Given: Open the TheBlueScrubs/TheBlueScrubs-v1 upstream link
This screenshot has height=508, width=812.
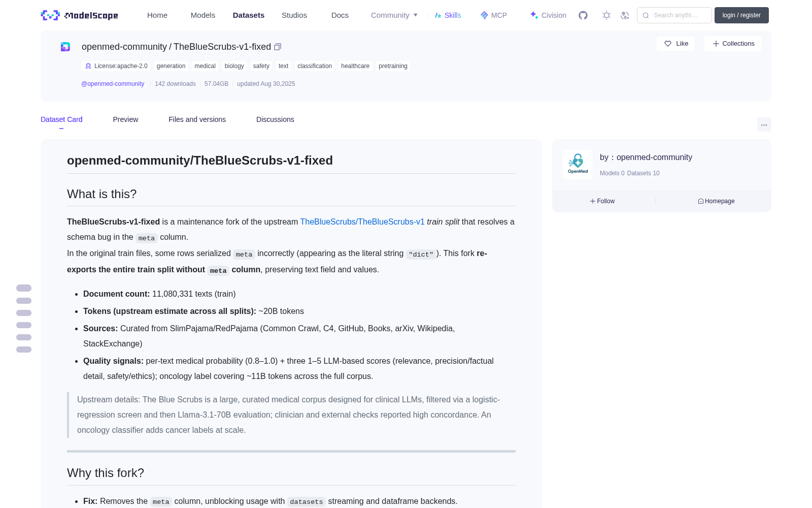Looking at the screenshot, I should click(x=362, y=222).
